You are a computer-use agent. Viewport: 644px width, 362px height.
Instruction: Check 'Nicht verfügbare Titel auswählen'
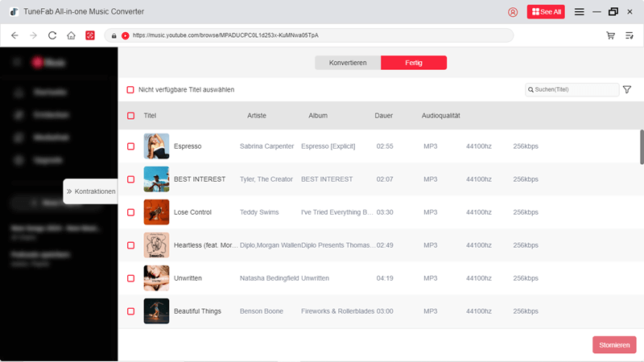[x=130, y=89]
